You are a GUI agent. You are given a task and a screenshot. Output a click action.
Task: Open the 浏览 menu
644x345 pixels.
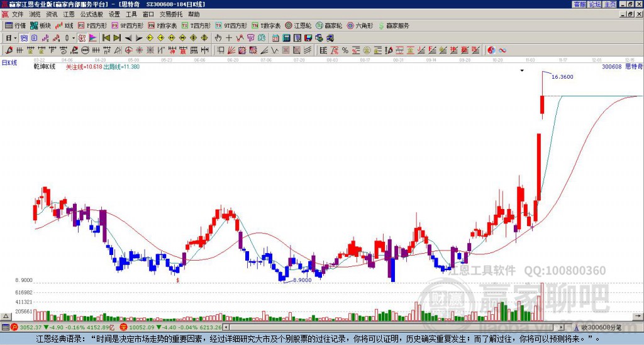(x=35, y=14)
